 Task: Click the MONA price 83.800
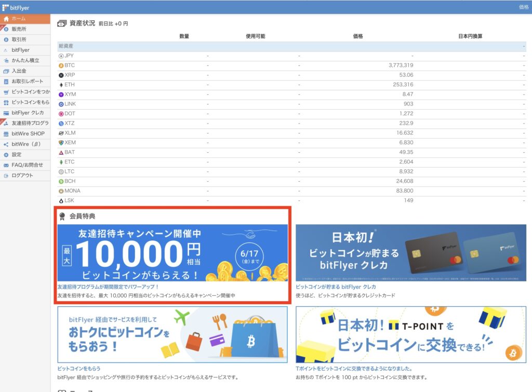point(405,191)
